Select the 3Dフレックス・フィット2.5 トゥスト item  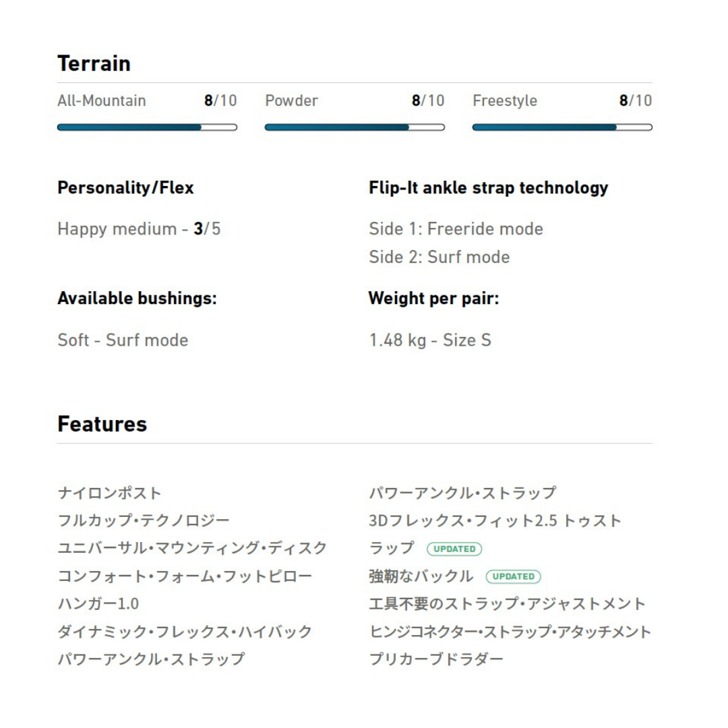[x=495, y=520]
